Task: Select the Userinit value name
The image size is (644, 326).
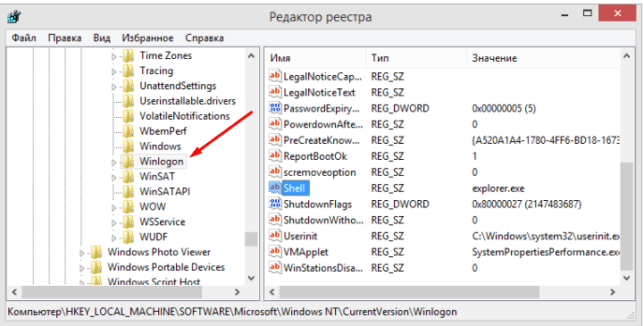Action: 300,236
